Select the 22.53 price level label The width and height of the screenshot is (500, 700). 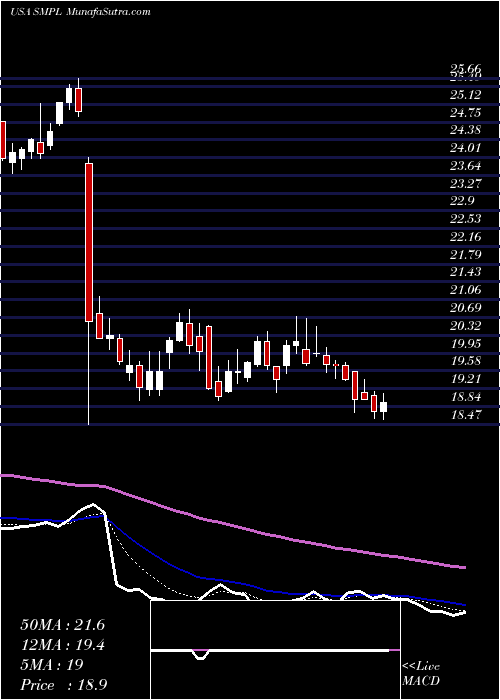466,219
